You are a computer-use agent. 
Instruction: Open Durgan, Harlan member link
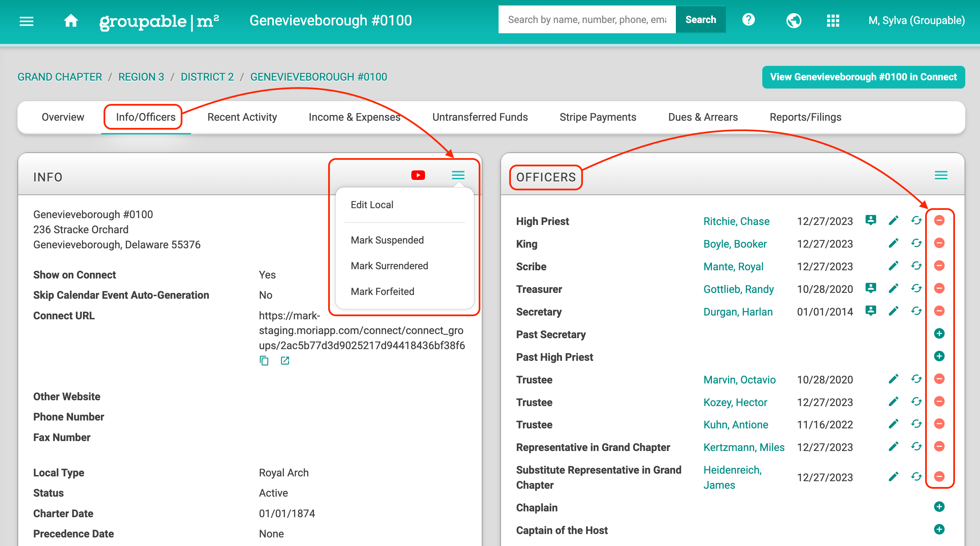(x=738, y=312)
